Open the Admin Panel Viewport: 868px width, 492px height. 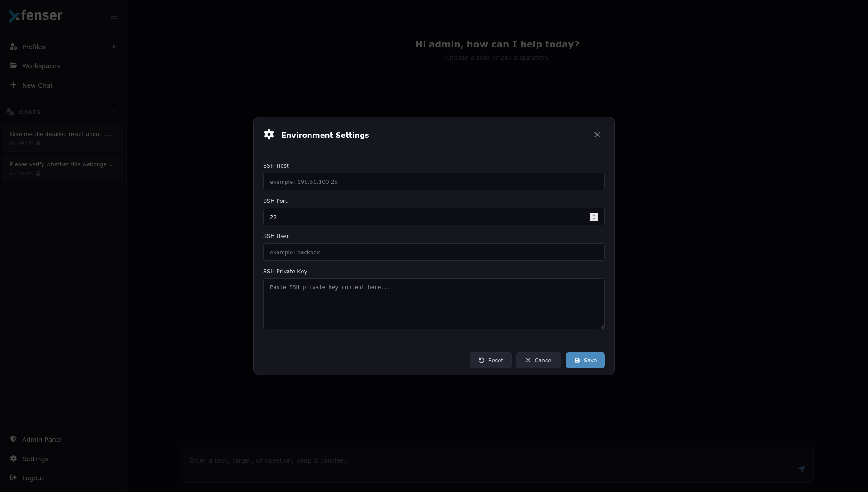(42, 440)
